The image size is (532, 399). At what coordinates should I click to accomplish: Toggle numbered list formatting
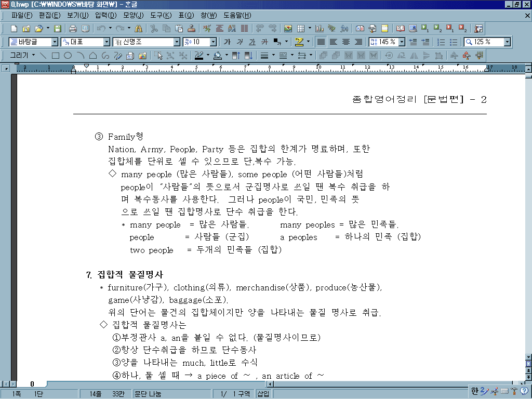[441, 42]
